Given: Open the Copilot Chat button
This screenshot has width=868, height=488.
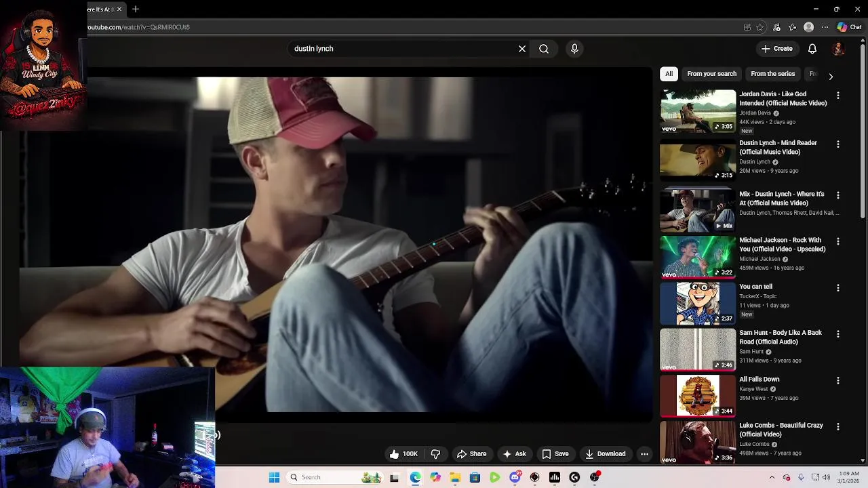Looking at the screenshot, I should click(849, 27).
